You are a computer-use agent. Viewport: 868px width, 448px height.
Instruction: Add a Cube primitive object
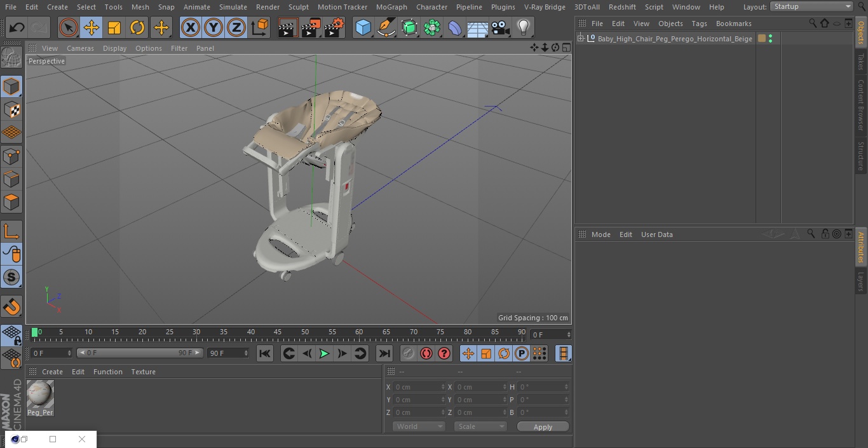tap(363, 27)
